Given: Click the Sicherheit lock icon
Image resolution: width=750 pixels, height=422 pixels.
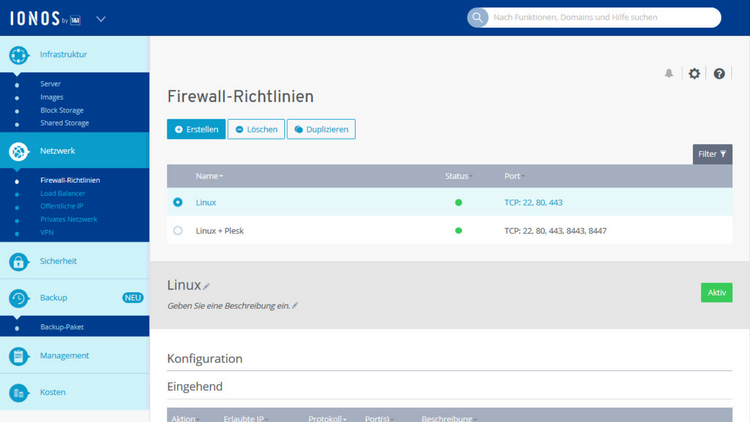Looking at the screenshot, I should (x=19, y=261).
